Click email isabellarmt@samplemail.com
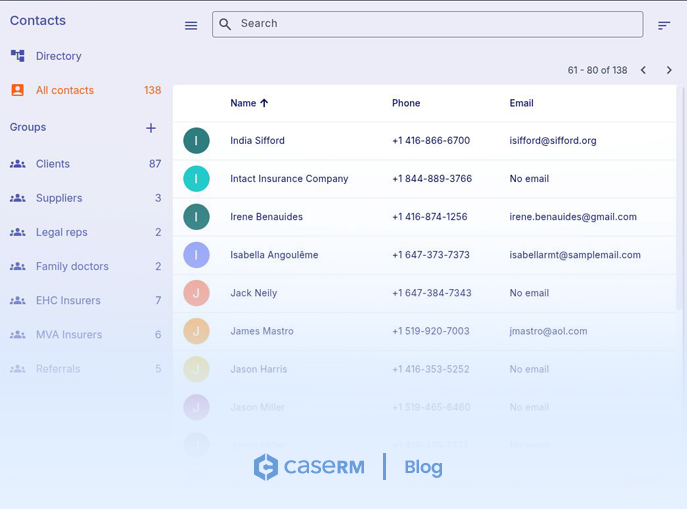The height and width of the screenshot is (509, 687). (575, 255)
